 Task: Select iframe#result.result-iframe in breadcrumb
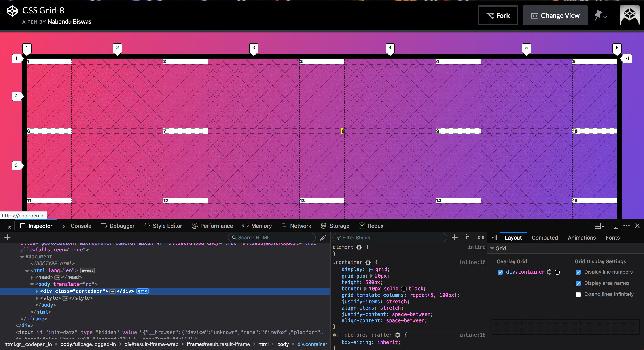click(218, 344)
